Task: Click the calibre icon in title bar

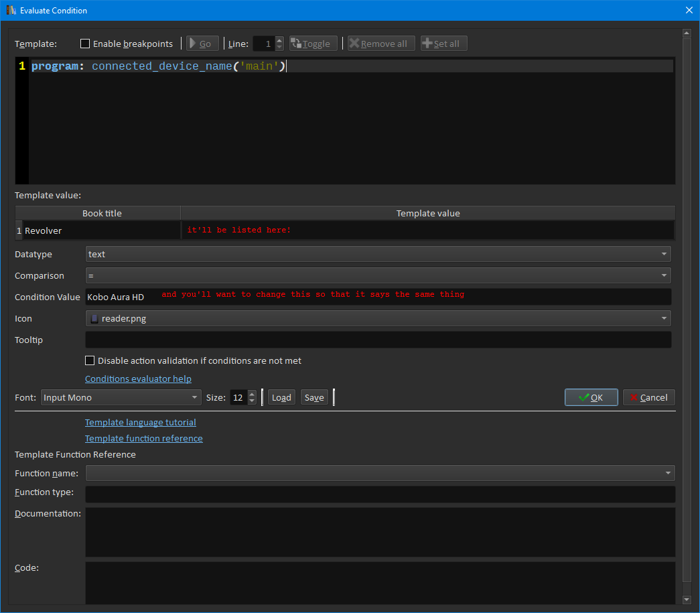Action: coord(11,10)
